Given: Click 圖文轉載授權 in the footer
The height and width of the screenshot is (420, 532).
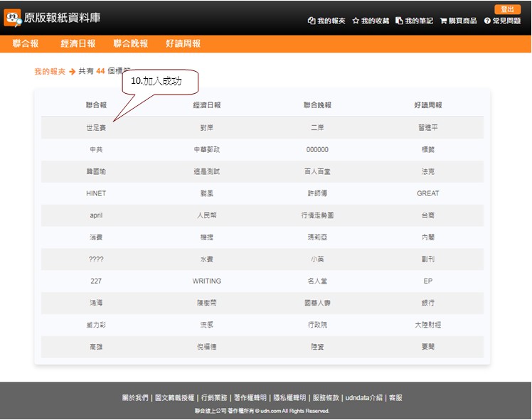Looking at the screenshot, I should (174, 398).
